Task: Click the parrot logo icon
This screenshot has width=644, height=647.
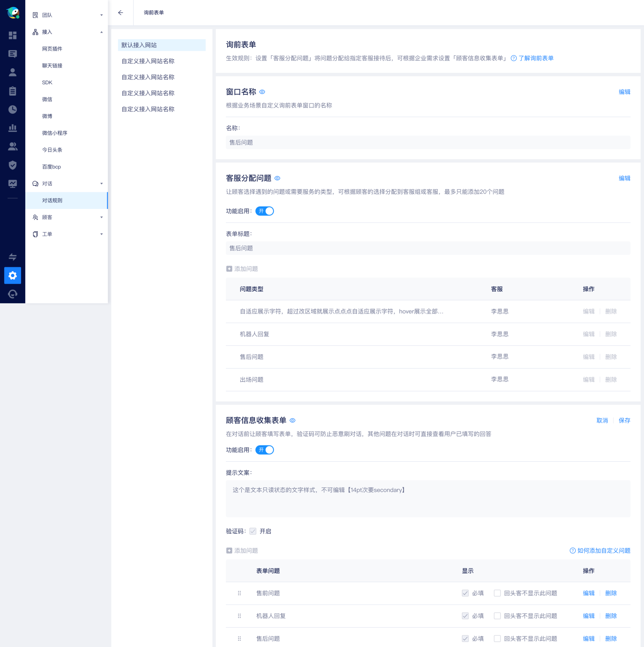Action: [x=13, y=13]
